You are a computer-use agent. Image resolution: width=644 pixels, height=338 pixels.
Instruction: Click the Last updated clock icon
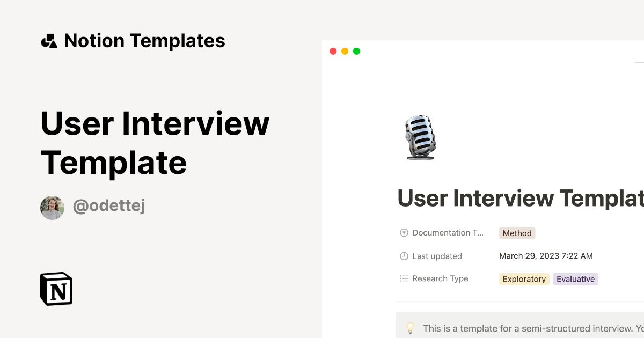tap(404, 256)
